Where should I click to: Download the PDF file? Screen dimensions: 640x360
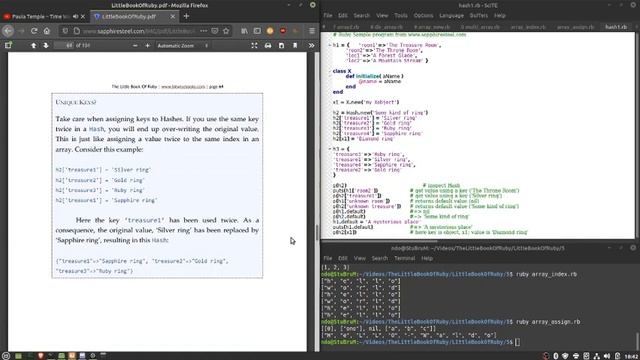click(281, 45)
